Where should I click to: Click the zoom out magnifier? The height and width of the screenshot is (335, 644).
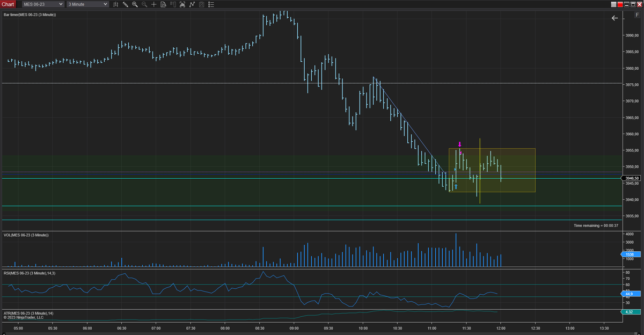(x=144, y=4)
